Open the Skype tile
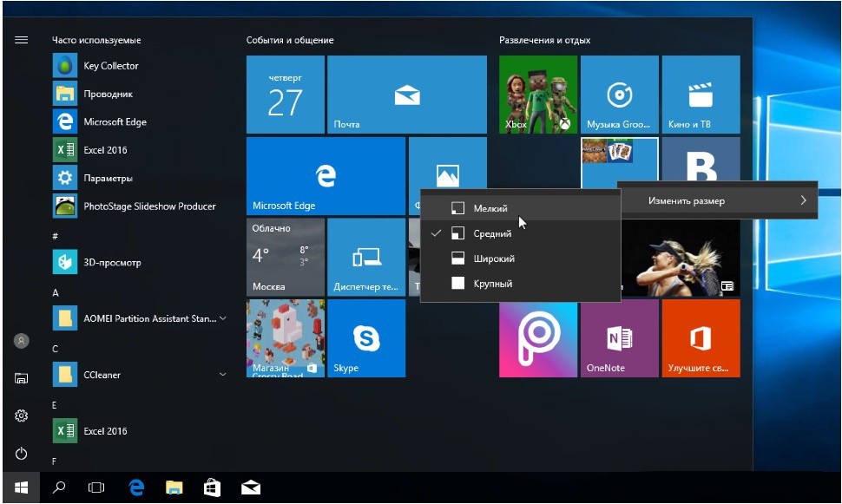 tap(366, 338)
